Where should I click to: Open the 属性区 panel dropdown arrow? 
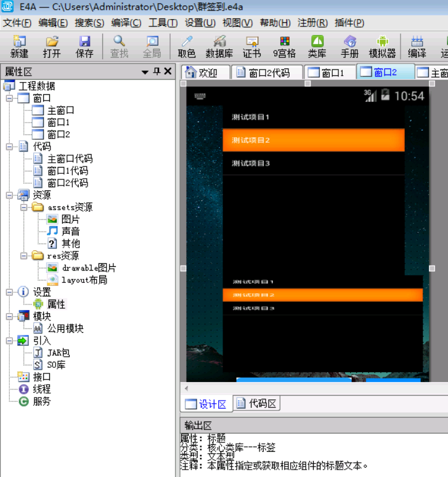click(x=145, y=72)
